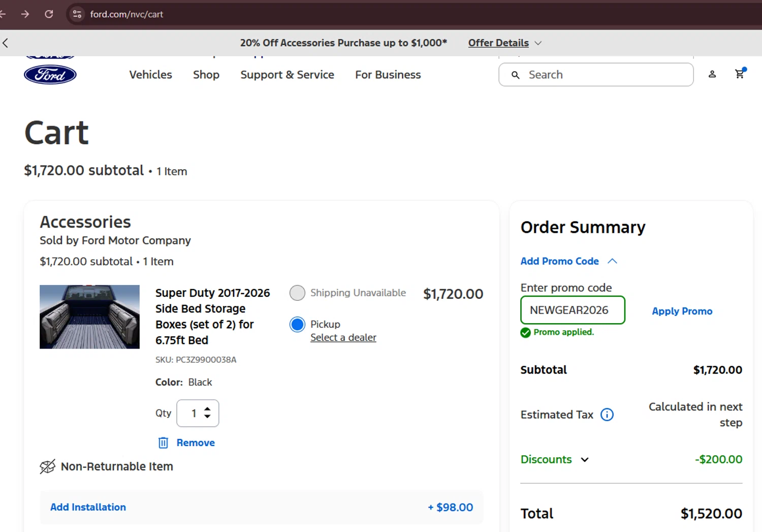Open the Shop menu

206,75
